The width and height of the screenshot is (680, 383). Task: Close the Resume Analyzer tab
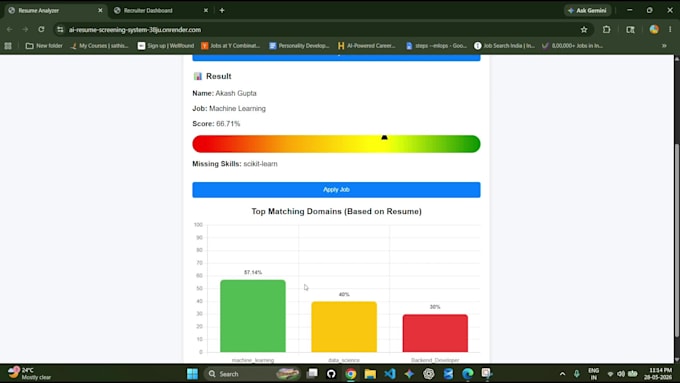(100, 10)
